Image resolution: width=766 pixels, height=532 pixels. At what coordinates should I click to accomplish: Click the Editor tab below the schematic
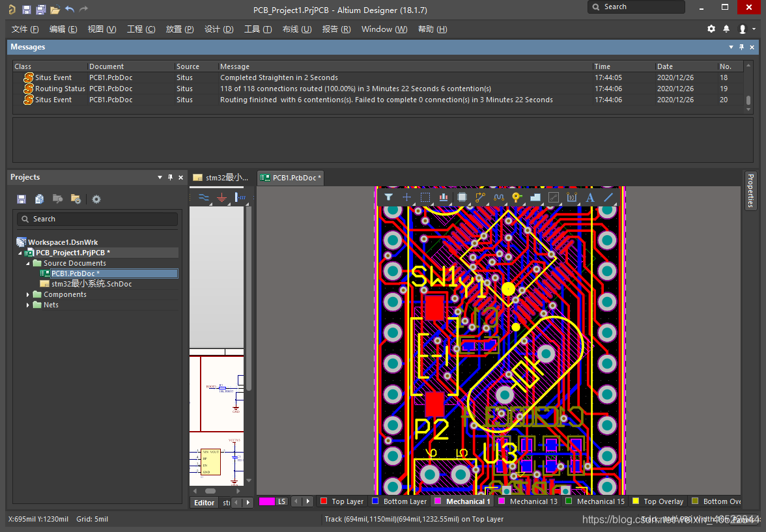[205, 503]
